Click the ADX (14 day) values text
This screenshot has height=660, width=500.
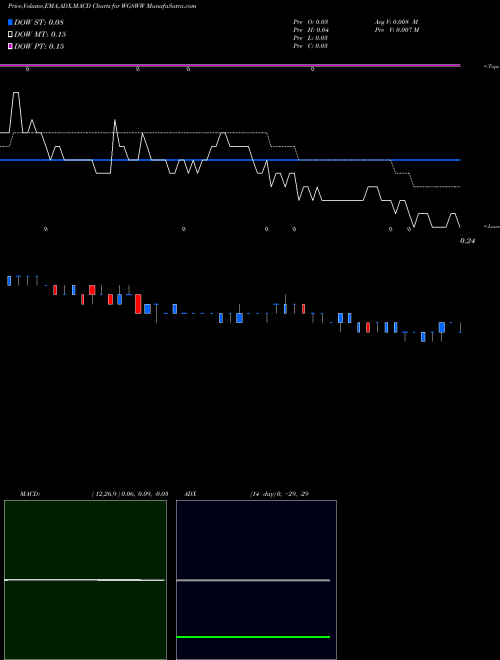click(x=279, y=494)
